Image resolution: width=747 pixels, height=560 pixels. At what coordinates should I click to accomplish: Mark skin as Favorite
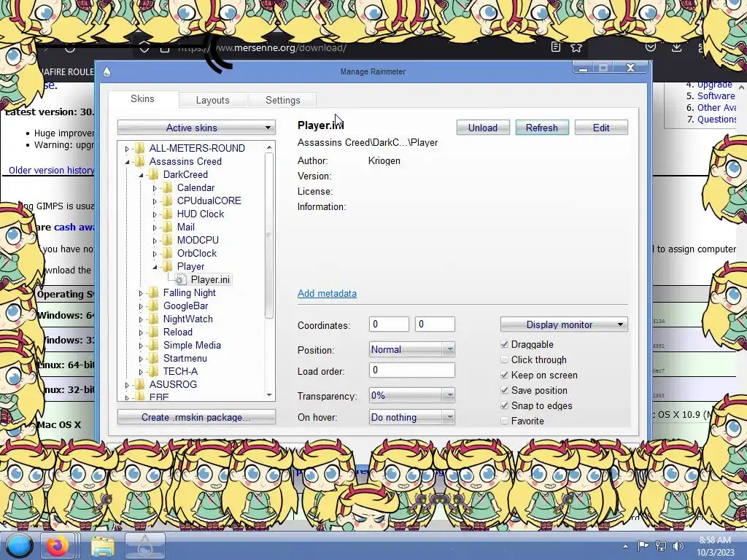[x=505, y=421]
